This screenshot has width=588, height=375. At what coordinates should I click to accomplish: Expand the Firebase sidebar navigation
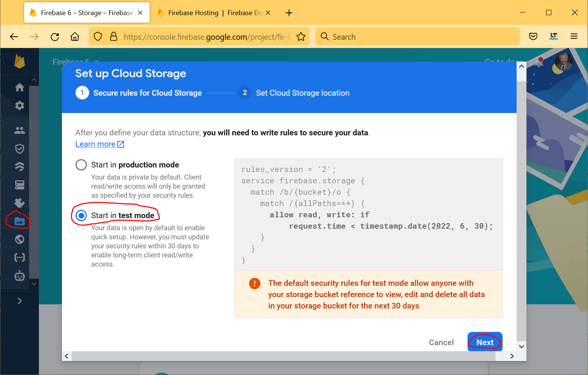point(20,301)
